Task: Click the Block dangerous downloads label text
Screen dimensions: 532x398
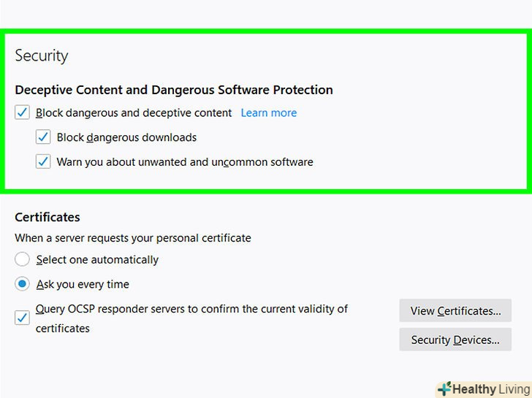Action: 126,137
